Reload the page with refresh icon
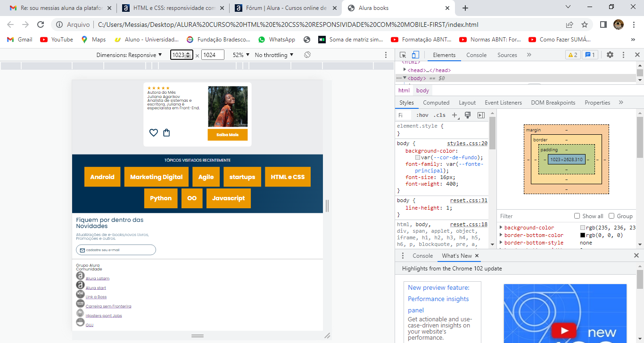Image resolution: width=644 pixels, height=343 pixels. (41, 24)
